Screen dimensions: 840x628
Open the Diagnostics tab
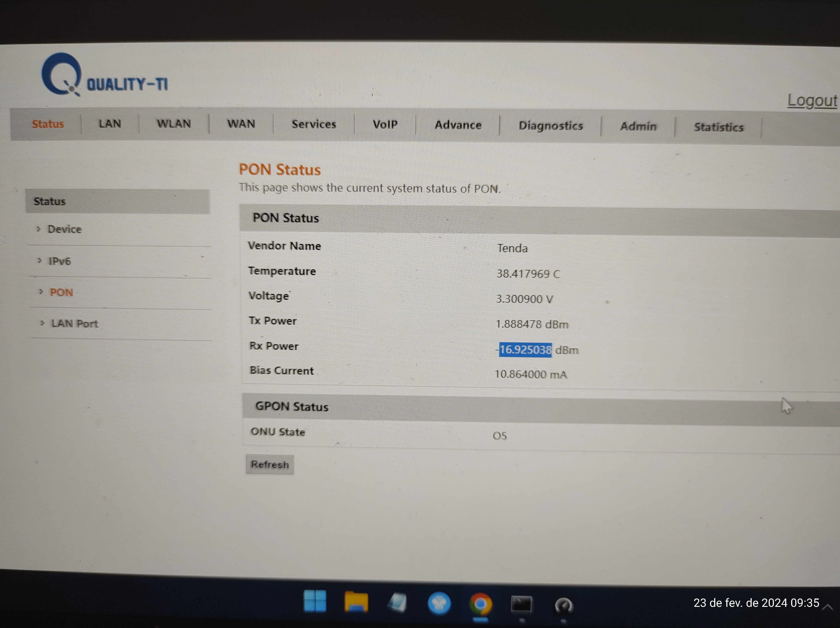point(551,126)
